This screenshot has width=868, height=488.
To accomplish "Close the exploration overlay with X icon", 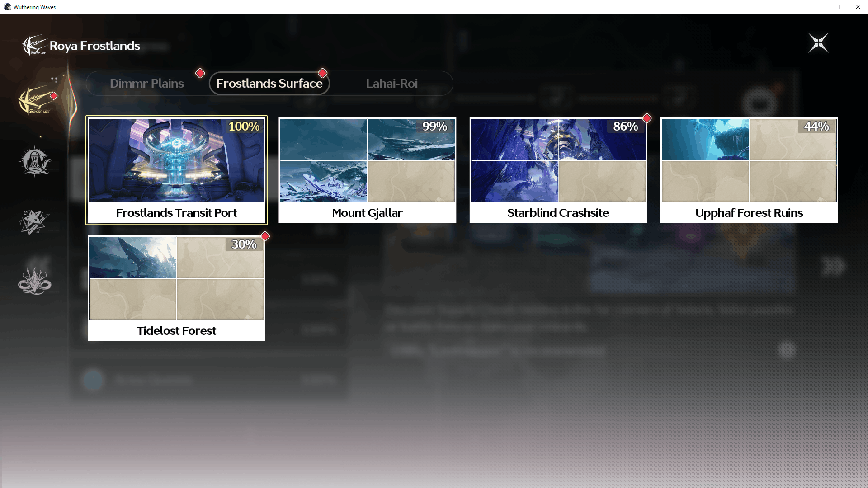I will [818, 43].
